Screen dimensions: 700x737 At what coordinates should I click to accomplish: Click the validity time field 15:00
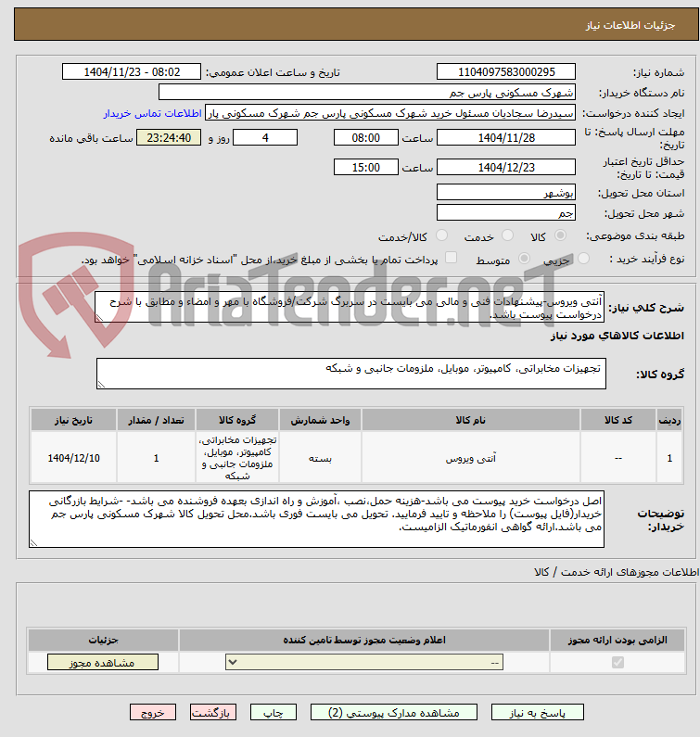coord(365,167)
